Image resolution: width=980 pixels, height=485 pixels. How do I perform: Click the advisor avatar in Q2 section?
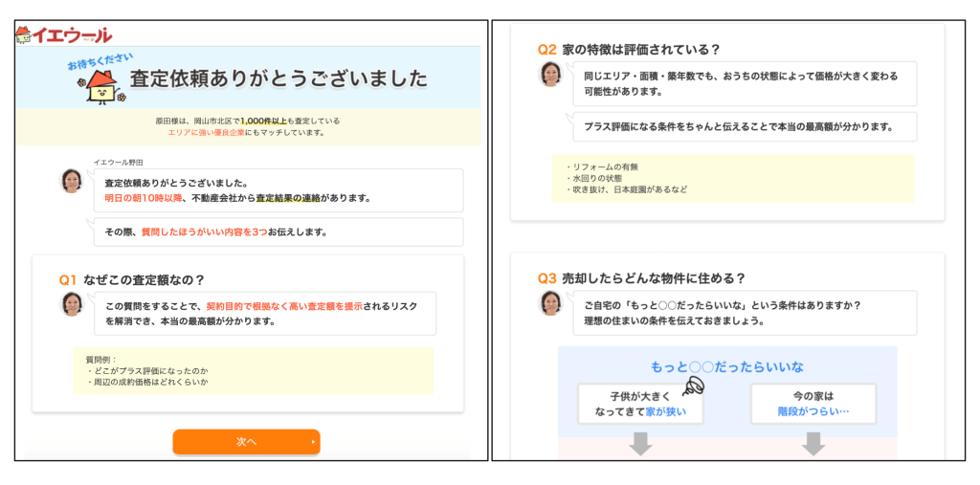click(551, 75)
